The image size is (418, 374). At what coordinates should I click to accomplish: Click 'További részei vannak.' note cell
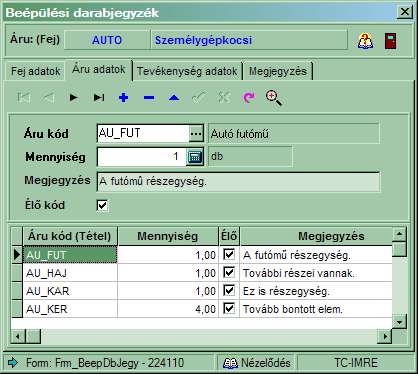pyautogui.click(x=316, y=273)
